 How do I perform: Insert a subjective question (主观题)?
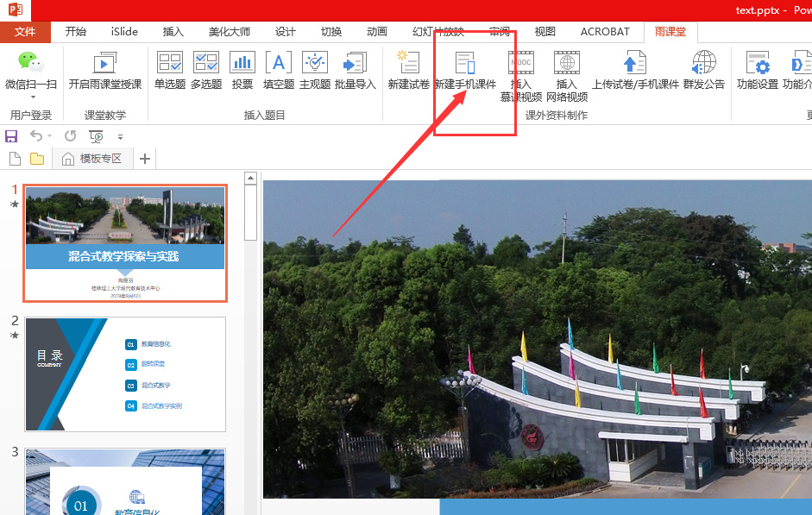[x=315, y=71]
